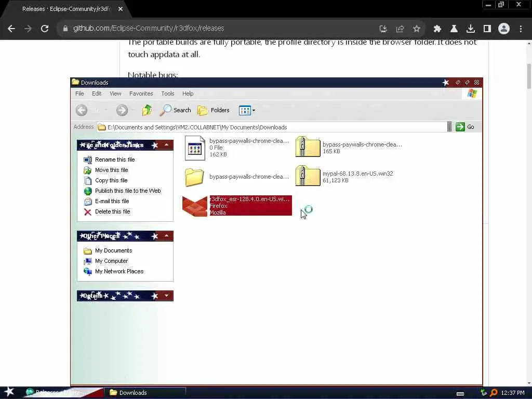Image resolution: width=532 pixels, height=399 pixels.
Task: Click the Windows flag logo in Explorer
Action: [x=472, y=94]
